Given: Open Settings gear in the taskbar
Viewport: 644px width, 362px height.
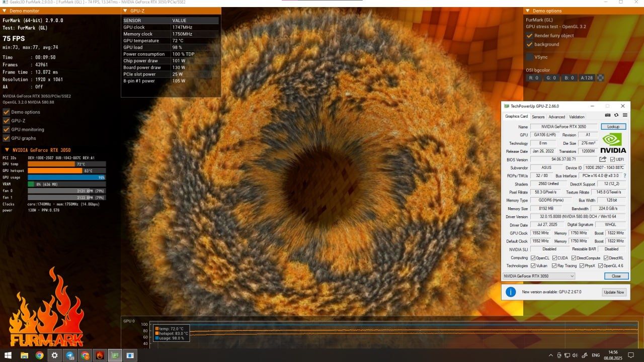Looking at the screenshot, I should (x=54, y=355).
